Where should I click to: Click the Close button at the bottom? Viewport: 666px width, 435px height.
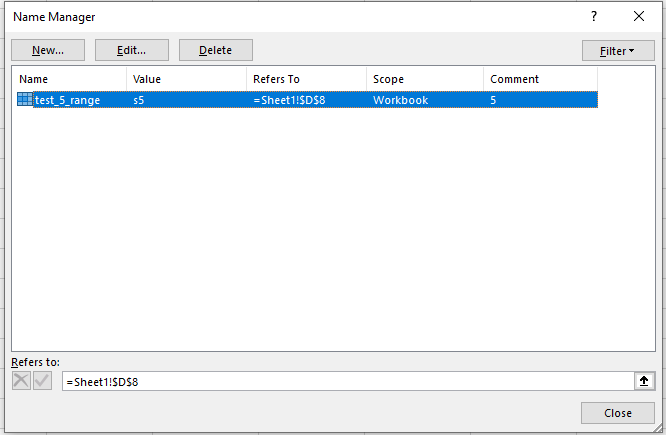(x=617, y=413)
